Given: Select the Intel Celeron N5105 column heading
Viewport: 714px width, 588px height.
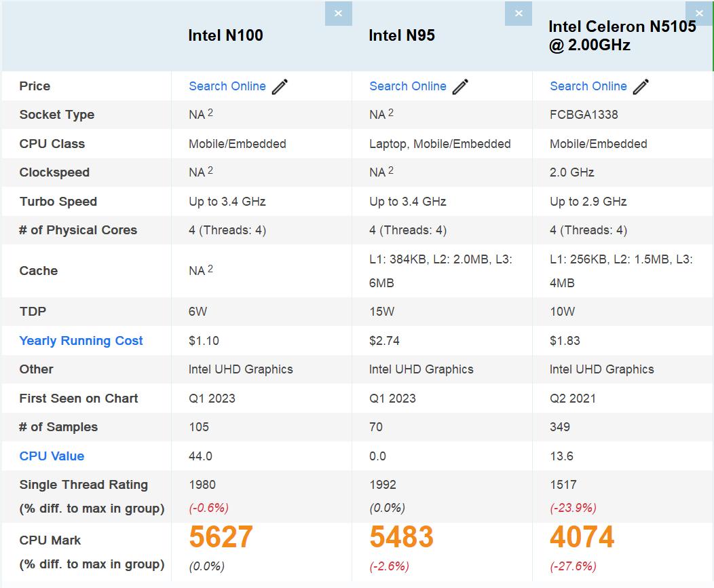Looking at the screenshot, I should (x=622, y=35).
